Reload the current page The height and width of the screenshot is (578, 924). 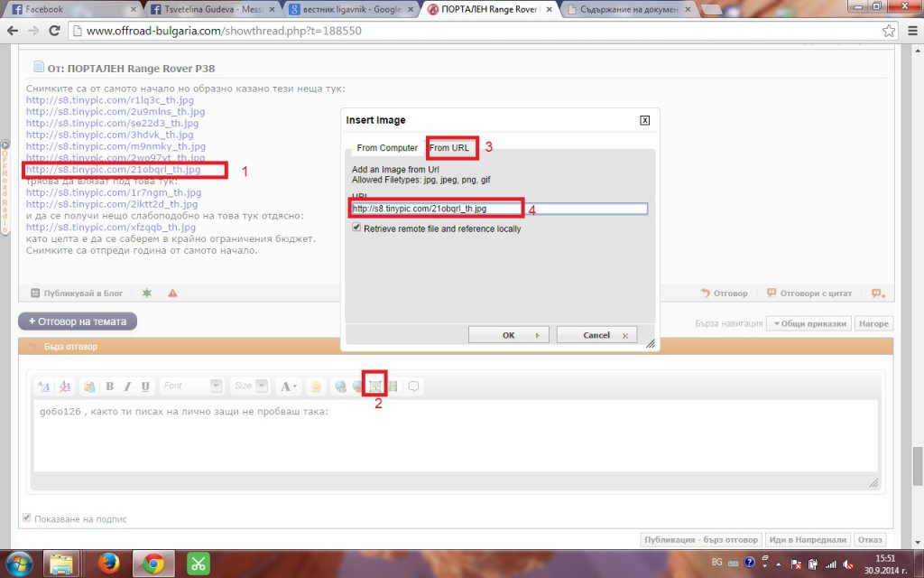[54, 31]
